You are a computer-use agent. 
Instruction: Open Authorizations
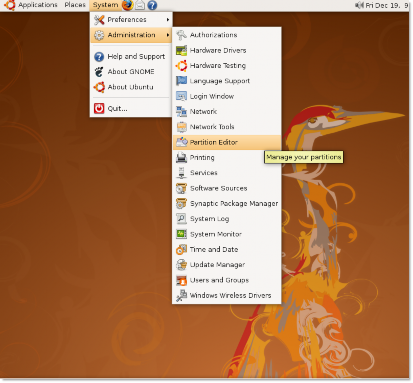pos(227,35)
